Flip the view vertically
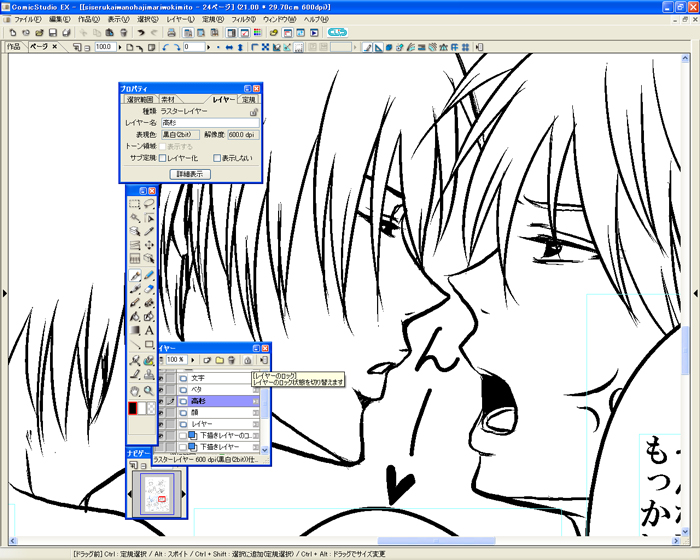Screen dimensions: 700x560 click(240, 47)
